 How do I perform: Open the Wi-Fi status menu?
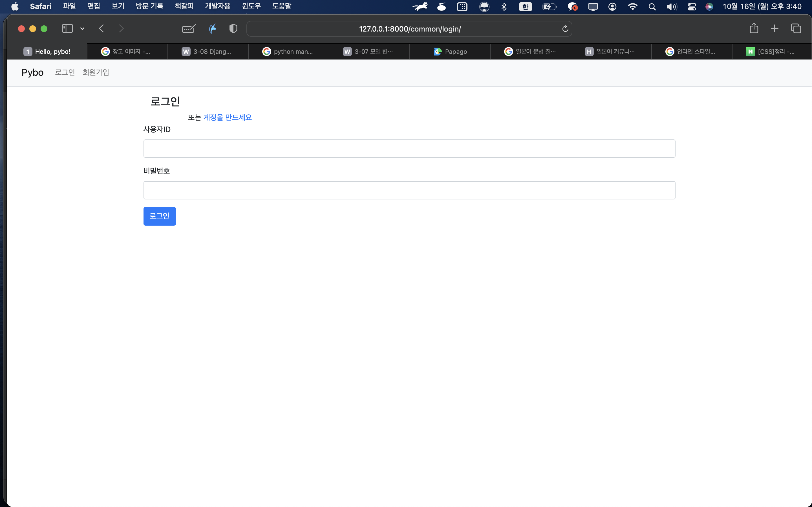632,7
